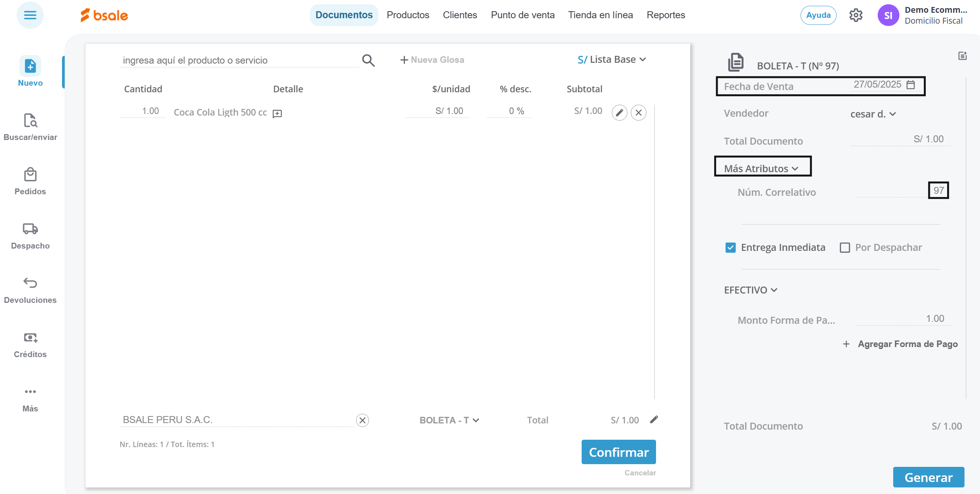Screen dimensions: 980x494
Task: Go to the Despacho truck icon
Action: click(30, 229)
